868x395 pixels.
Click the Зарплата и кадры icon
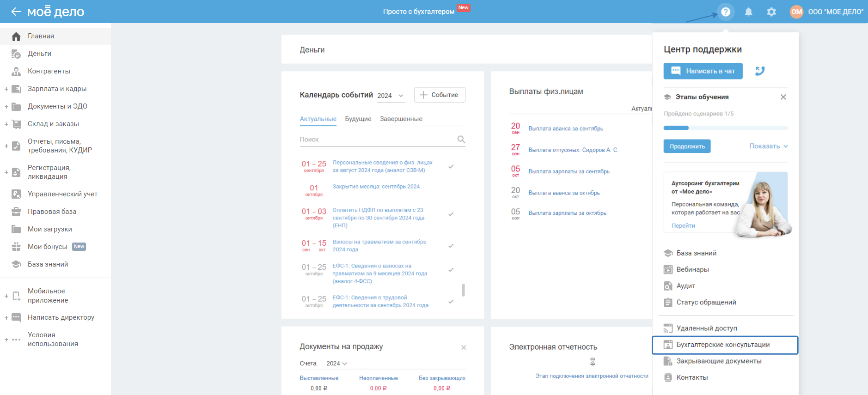click(x=16, y=89)
